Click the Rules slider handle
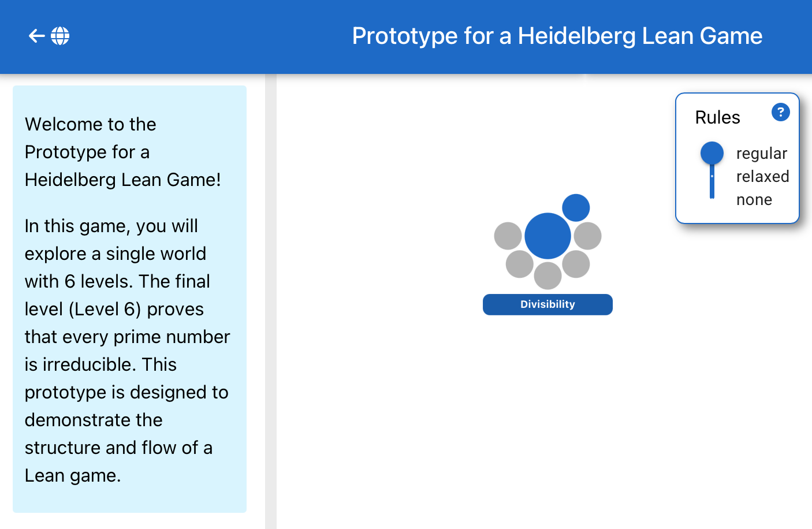 click(712, 153)
